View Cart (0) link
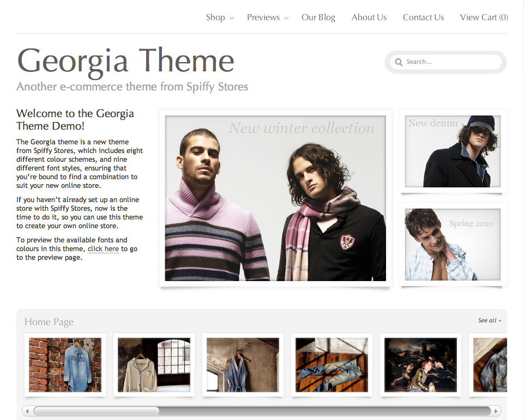The image size is (524, 420). (484, 17)
